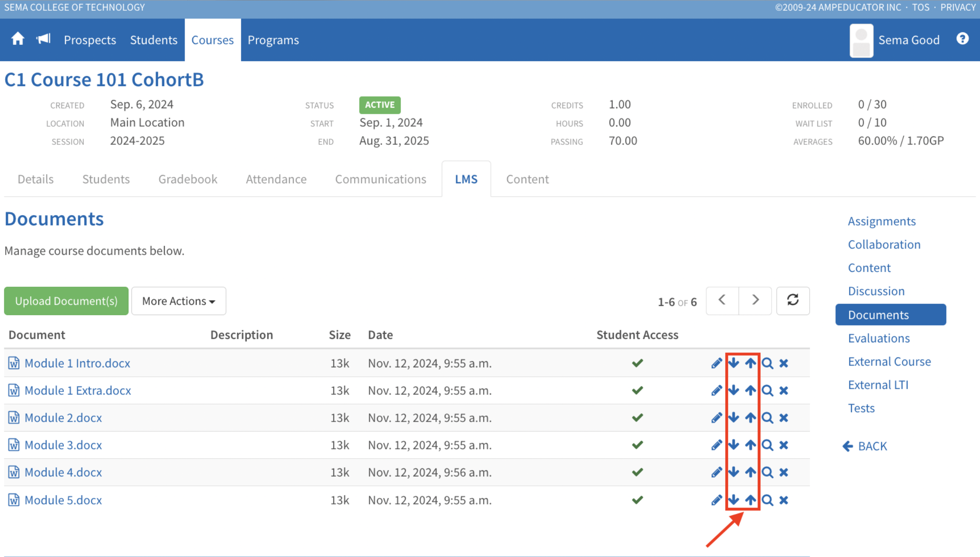Go to next page of documents
Screen dimensions: 980x557
coord(755,300)
